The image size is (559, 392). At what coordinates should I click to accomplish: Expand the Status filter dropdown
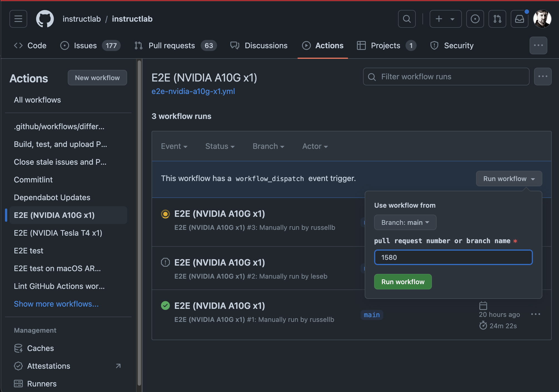220,146
